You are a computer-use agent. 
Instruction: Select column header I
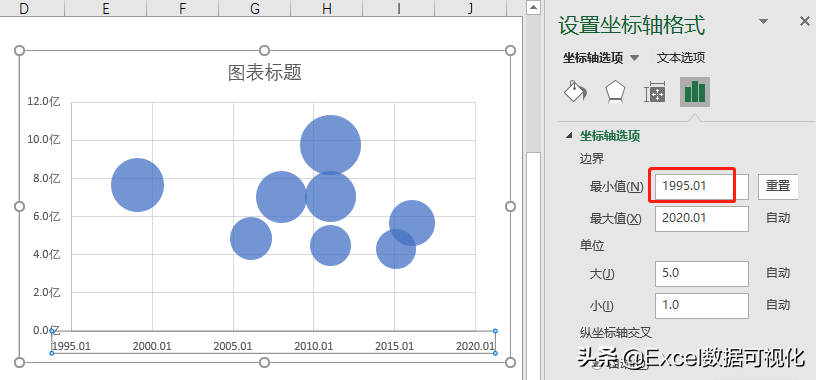tap(399, 7)
